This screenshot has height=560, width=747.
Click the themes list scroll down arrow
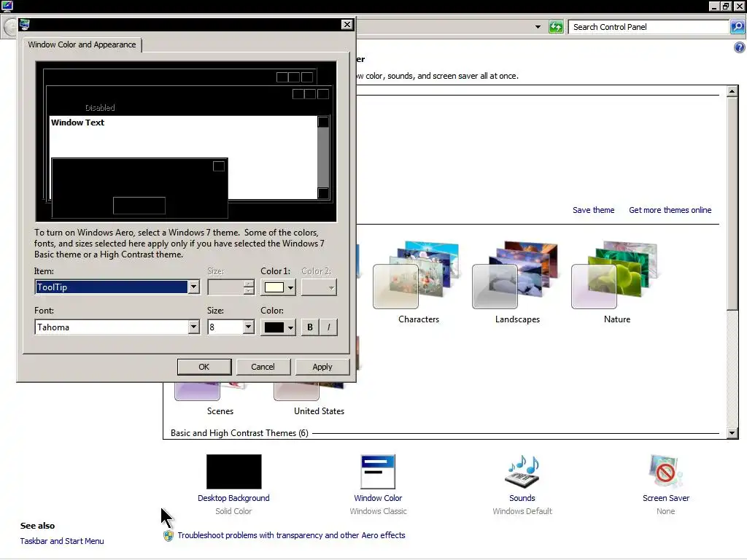click(x=732, y=433)
